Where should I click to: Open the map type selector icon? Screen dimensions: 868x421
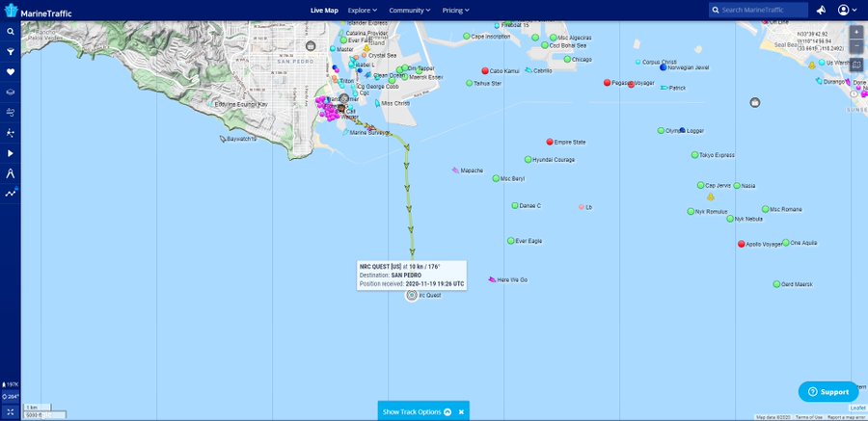point(856,66)
